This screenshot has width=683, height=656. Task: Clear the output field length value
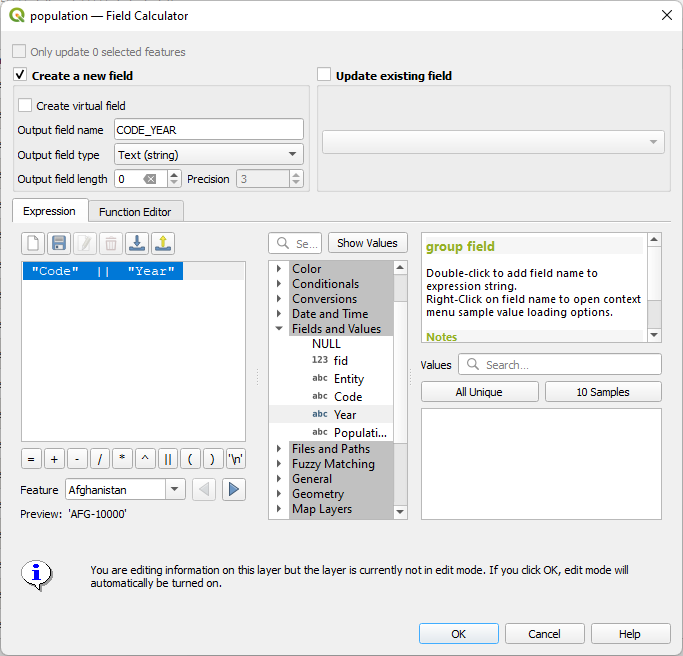(x=150, y=179)
